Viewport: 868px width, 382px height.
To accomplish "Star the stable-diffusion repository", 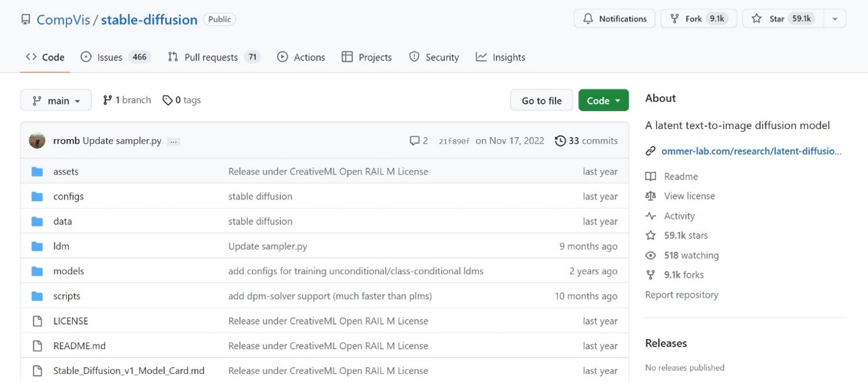I will pos(782,19).
